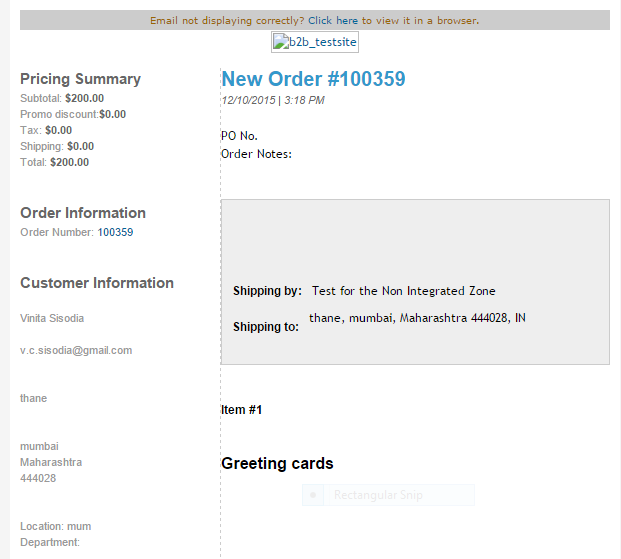The height and width of the screenshot is (559, 621).
Task: Click the 'Item #1' label
Action: (241, 410)
